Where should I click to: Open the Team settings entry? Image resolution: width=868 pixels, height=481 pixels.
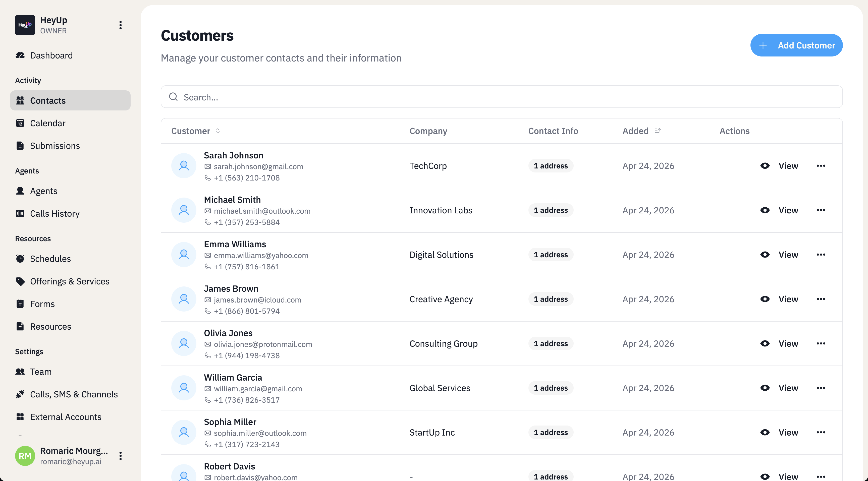[41, 372]
